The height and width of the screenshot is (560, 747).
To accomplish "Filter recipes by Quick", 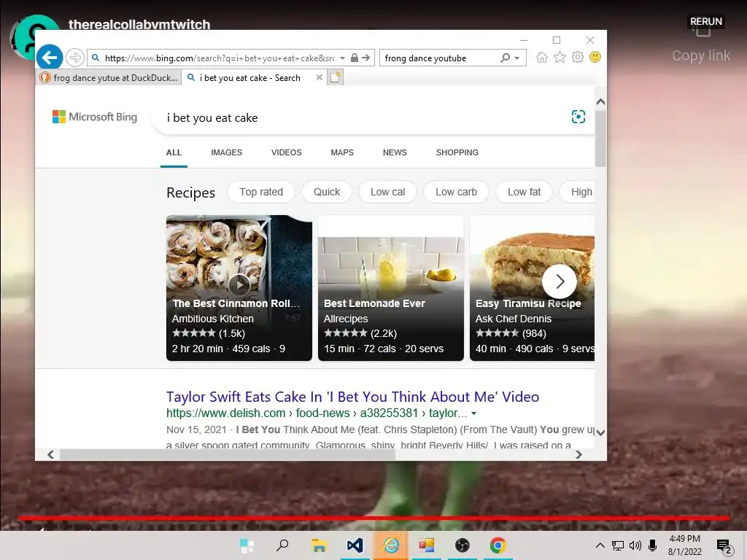I will (327, 192).
